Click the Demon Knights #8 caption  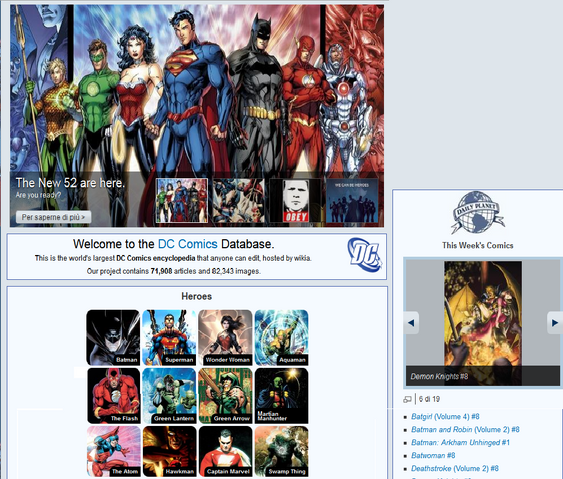point(439,376)
